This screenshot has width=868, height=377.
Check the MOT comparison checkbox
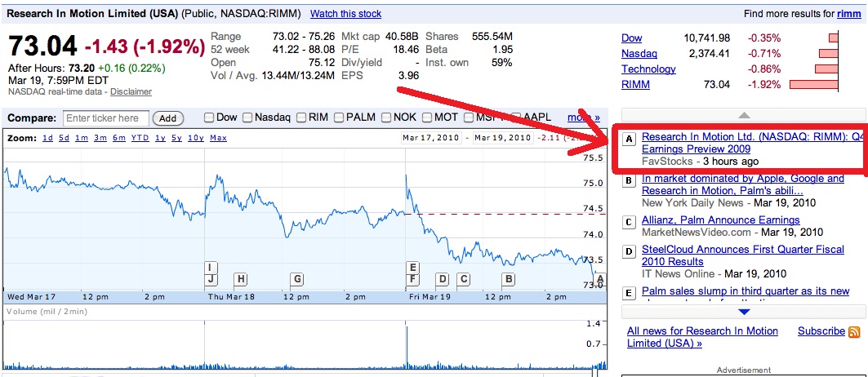click(x=427, y=118)
